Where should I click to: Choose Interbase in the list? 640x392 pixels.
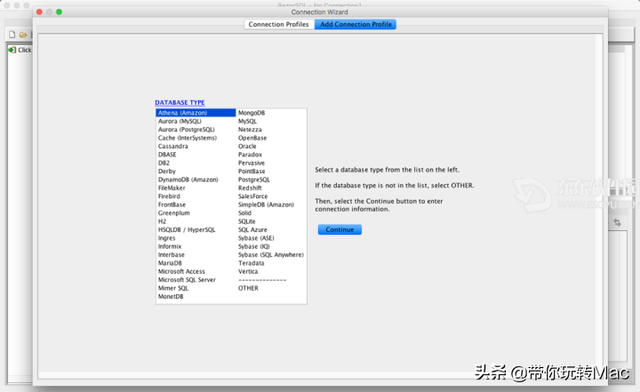pyautogui.click(x=171, y=255)
